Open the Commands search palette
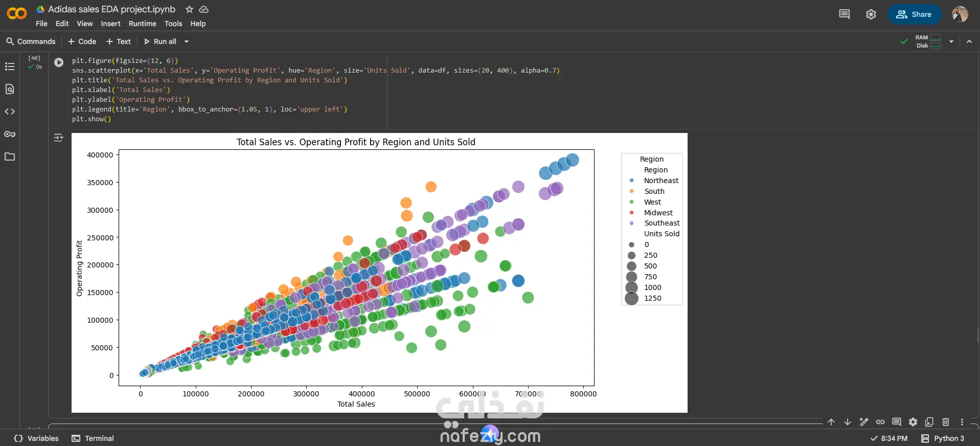The width and height of the screenshot is (980, 446). point(31,41)
